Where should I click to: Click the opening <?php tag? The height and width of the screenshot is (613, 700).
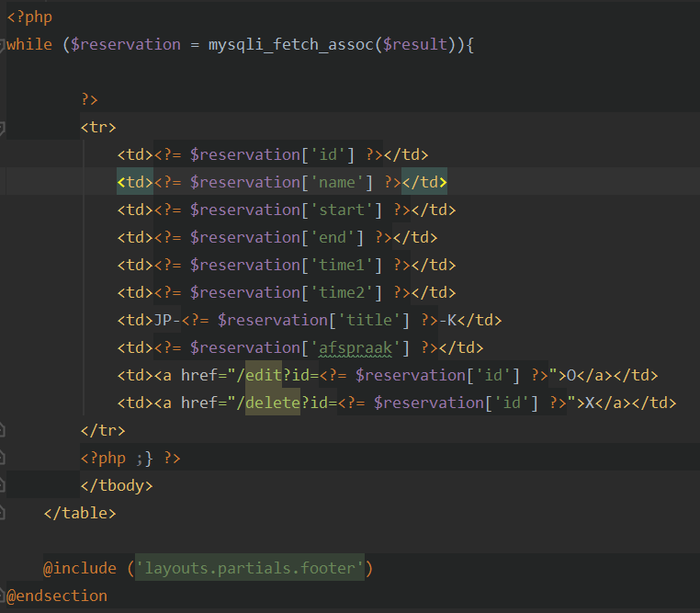(29, 17)
